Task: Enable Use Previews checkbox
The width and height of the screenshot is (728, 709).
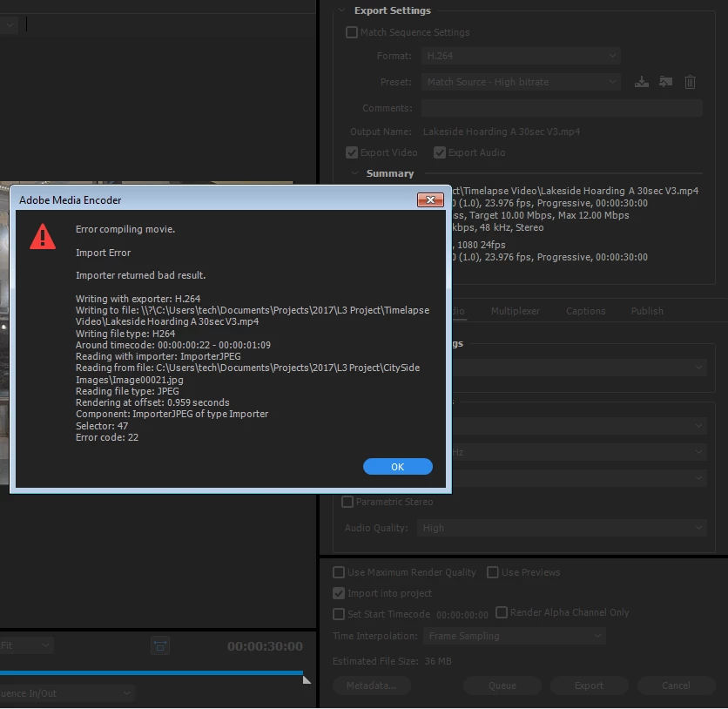Action: click(x=493, y=572)
